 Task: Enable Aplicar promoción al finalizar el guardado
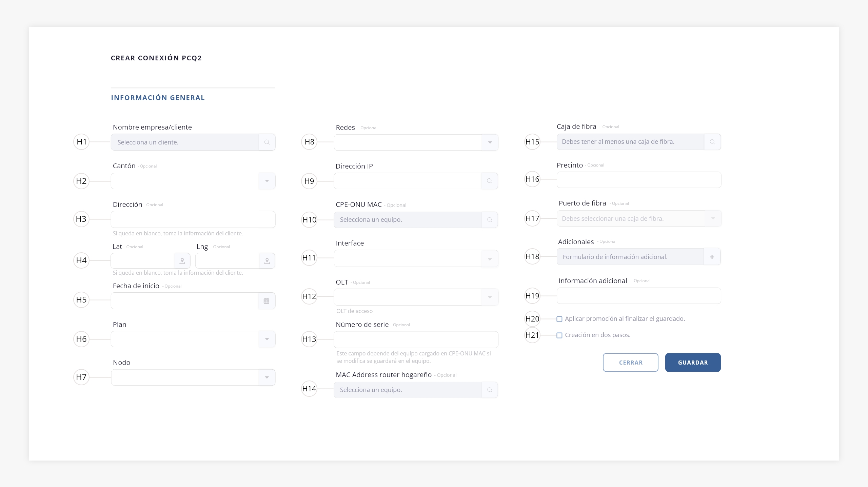pos(559,319)
